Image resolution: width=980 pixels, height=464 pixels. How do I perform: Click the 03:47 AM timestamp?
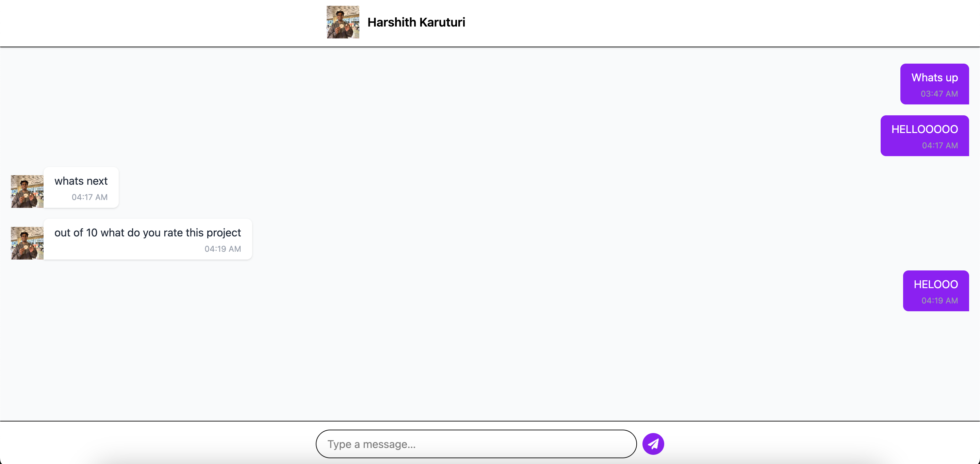(939, 94)
